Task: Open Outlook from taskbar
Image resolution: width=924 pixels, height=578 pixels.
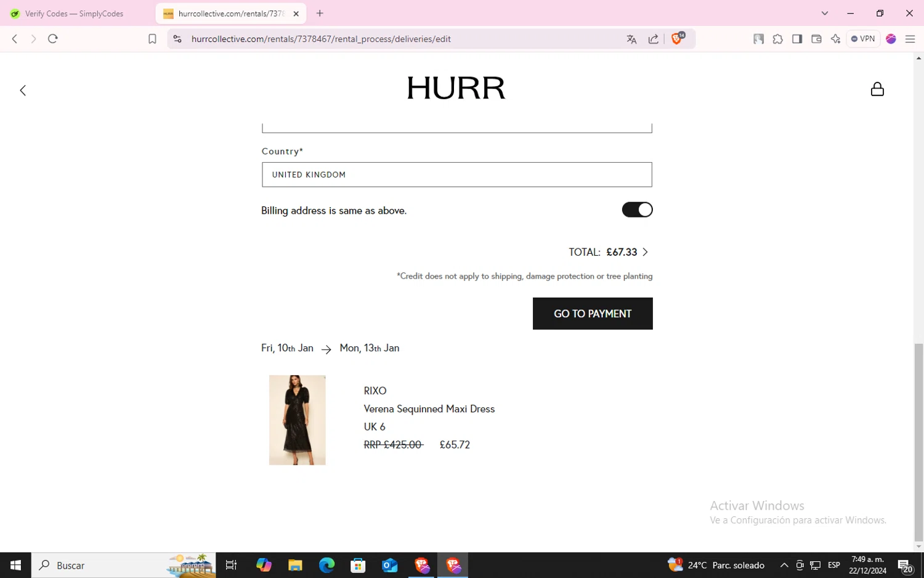Action: tap(390, 565)
